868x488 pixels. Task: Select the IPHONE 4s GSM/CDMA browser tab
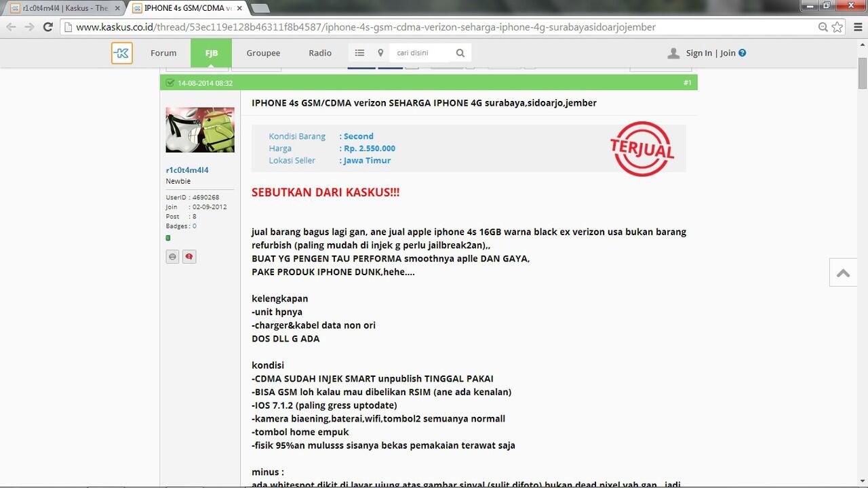(188, 8)
